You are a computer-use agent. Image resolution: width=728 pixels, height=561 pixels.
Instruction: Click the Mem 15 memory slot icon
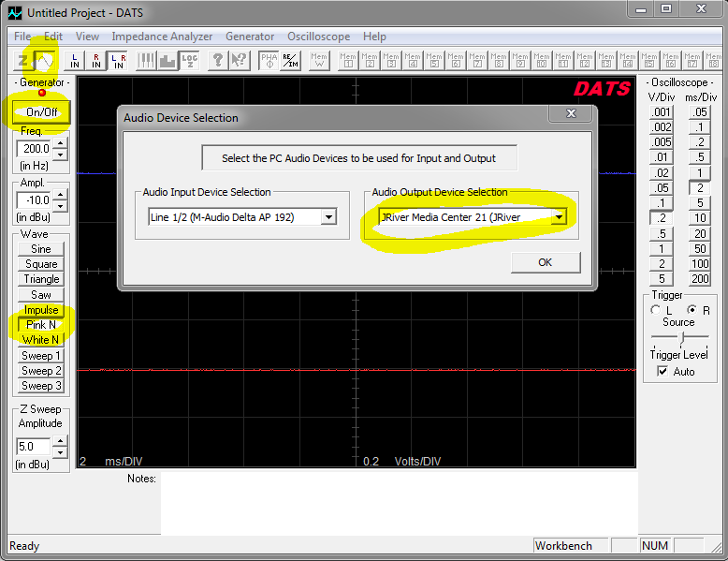[x=649, y=61]
